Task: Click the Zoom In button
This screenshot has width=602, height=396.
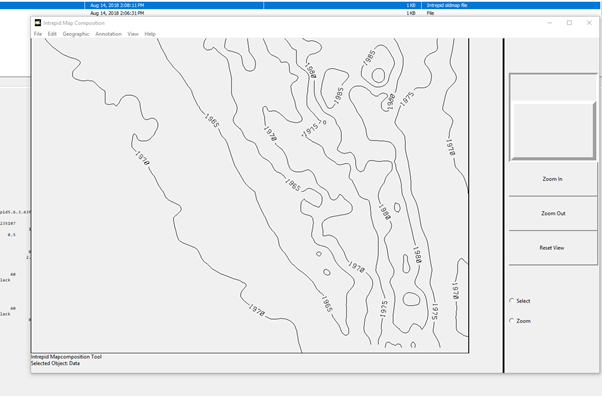Action: pyautogui.click(x=552, y=179)
